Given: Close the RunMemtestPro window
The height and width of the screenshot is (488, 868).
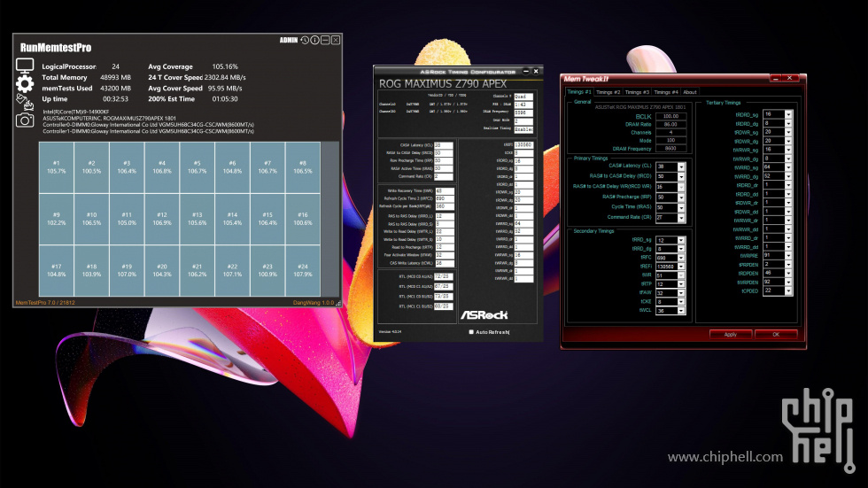Looking at the screenshot, I should pyautogui.click(x=336, y=41).
